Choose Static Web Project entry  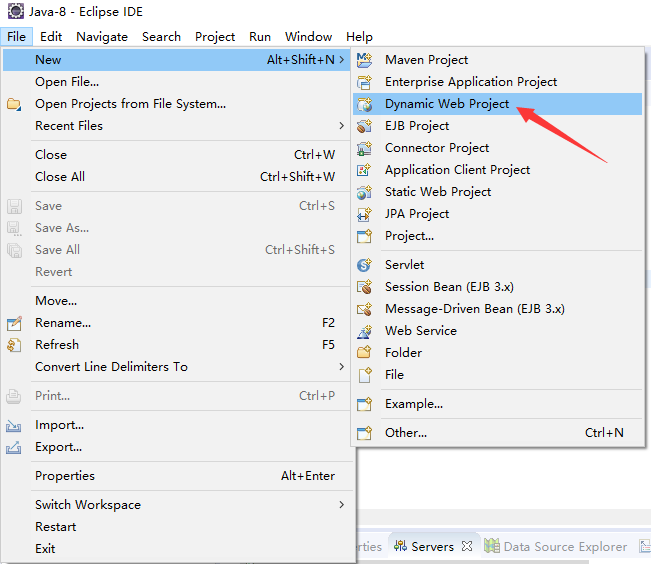click(497, 192)
